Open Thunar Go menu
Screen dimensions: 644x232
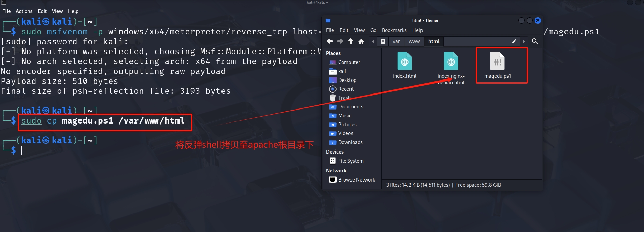[x=373, y=30]
